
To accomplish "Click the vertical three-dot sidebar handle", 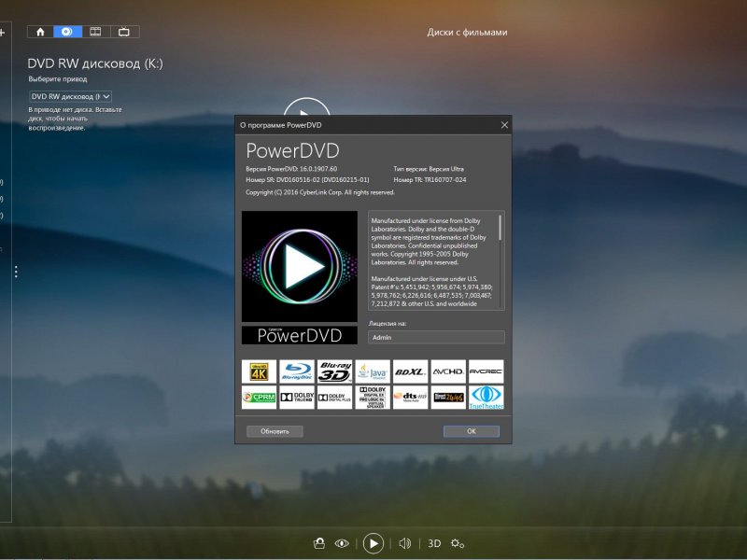I will click(x=16, y=272).
